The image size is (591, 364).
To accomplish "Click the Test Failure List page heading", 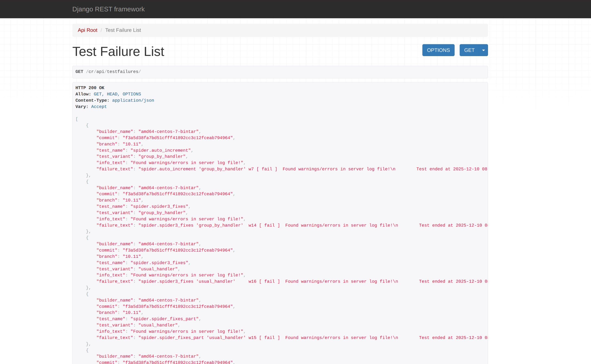I will pos(118,51).
